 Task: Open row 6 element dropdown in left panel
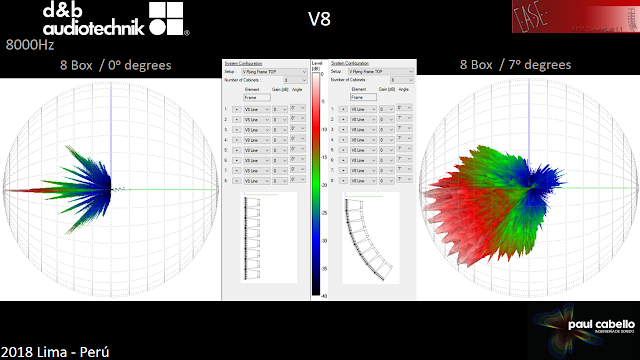pos(257,160)
